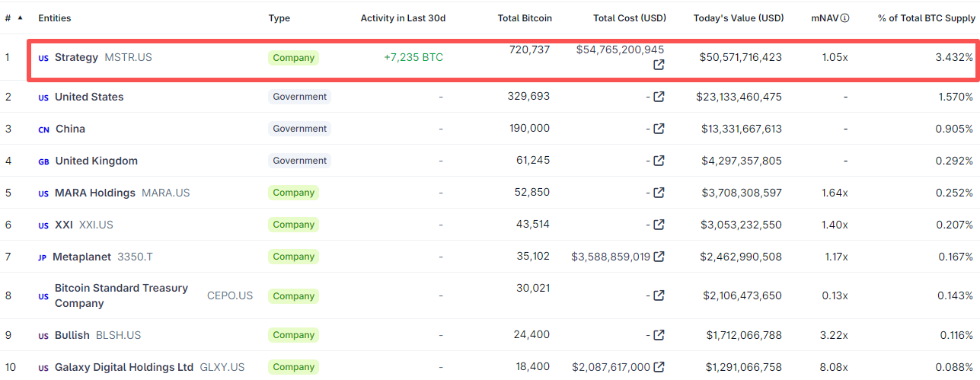Sort by Total Bitcoin column header
This screenshot has height=380, width=980.
click(525, 18)
